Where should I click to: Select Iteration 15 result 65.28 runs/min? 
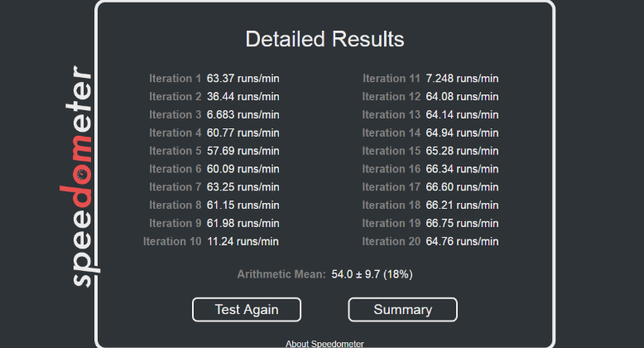click(x=462, y=151)
